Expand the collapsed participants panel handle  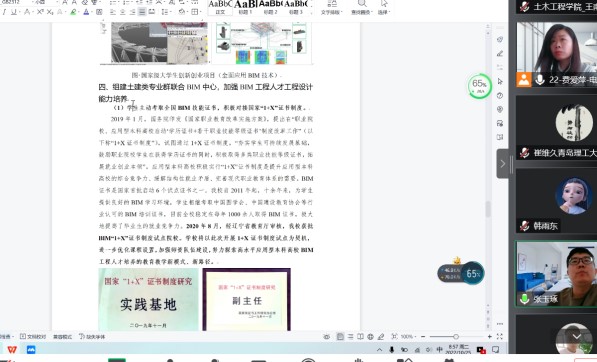coord(503,164)
